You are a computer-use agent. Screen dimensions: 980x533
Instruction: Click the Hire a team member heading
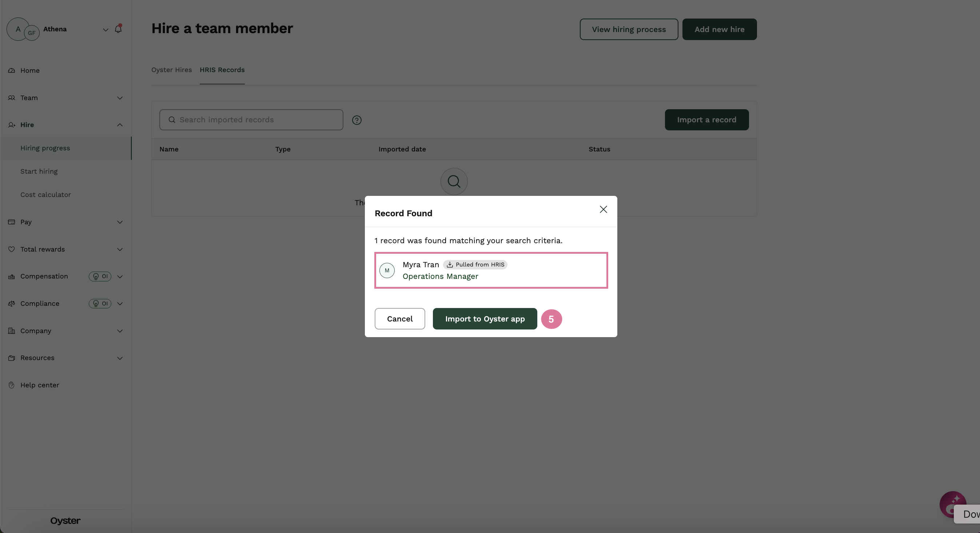click(222, 28)
